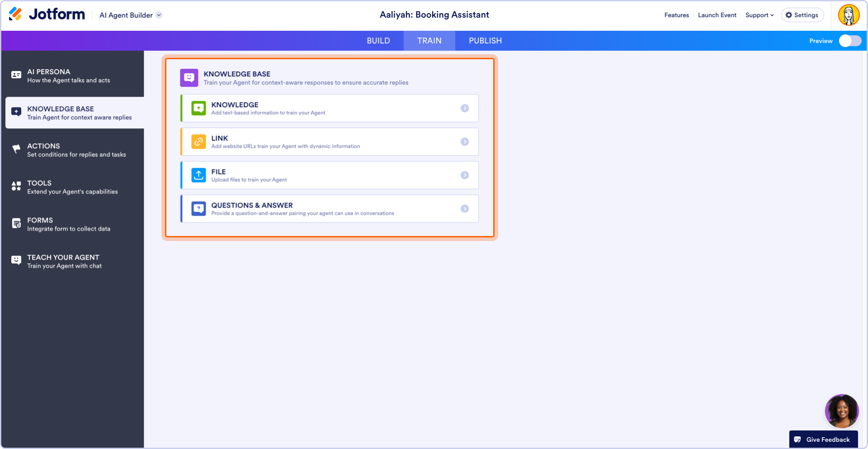Toggle the Preview switch
This screenshot has height=449, width=868.
(x=850, y=41)
